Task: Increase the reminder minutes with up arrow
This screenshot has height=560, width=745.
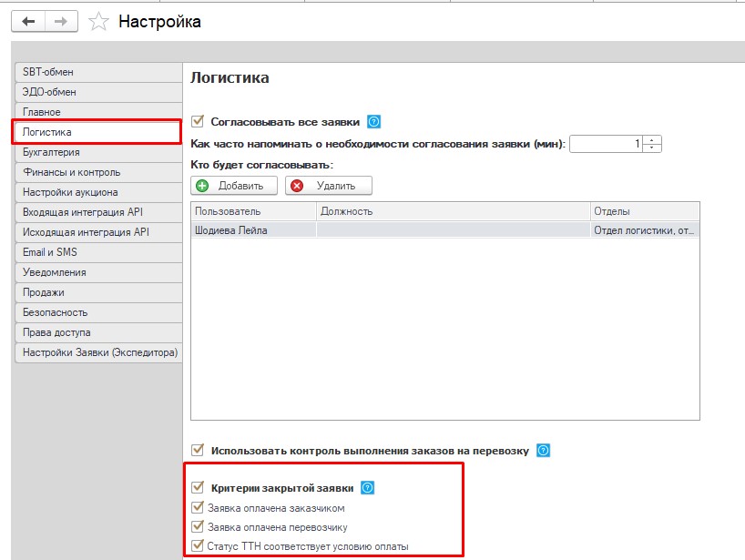Action: click(652, 140)
